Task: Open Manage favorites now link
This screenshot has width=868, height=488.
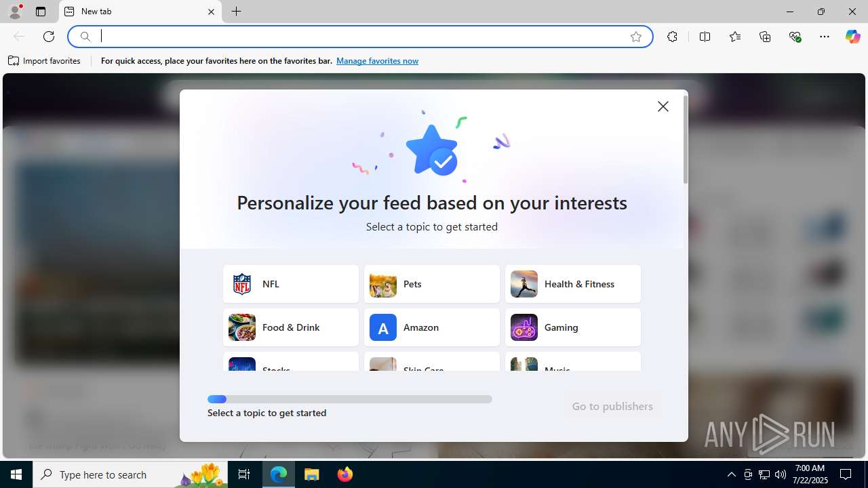Action: (377, 61)
